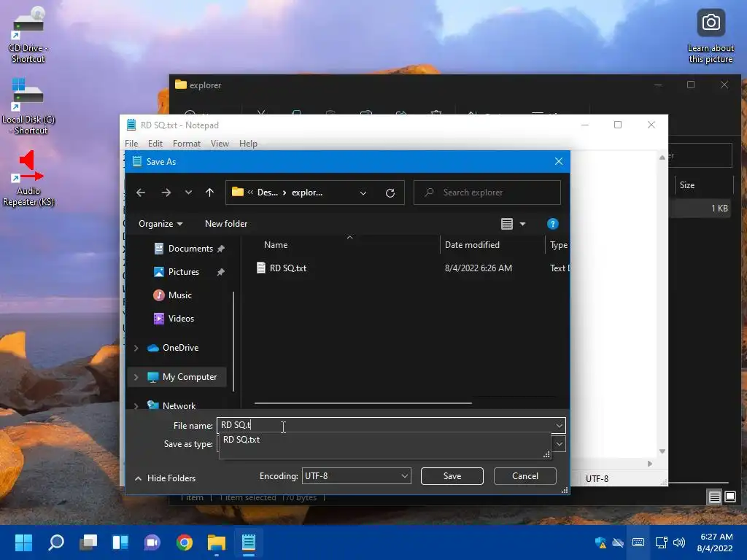Sort by Date modified column
The width and height of the screenshot is (747, 560).
pyautogui.click(x=472, y=245)
